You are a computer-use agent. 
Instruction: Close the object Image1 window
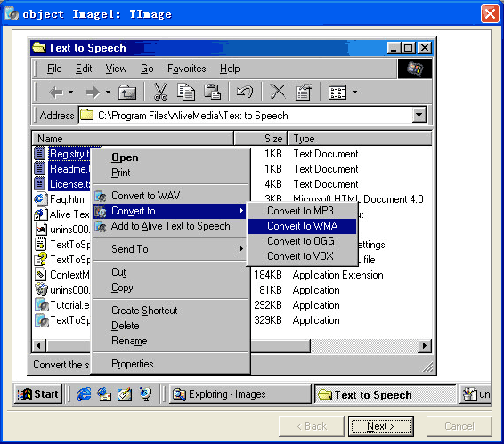click(490, 14)
